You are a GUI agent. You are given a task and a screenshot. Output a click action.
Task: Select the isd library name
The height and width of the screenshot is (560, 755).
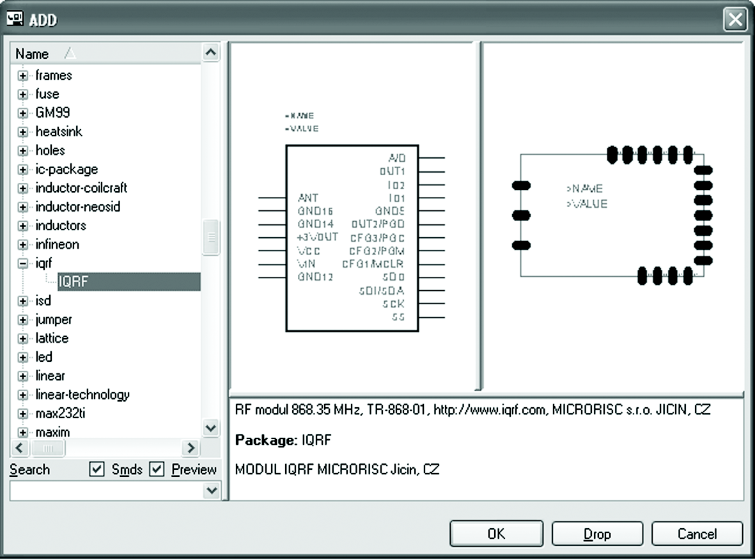(x=43, y=301)
